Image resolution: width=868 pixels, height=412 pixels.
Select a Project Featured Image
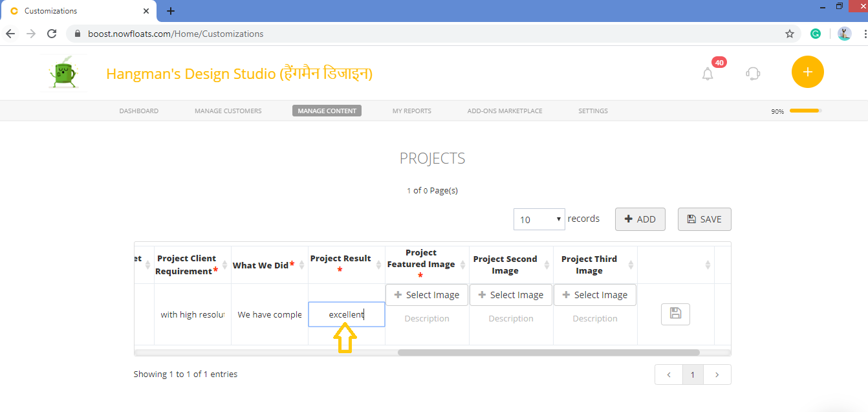[426, 294]
